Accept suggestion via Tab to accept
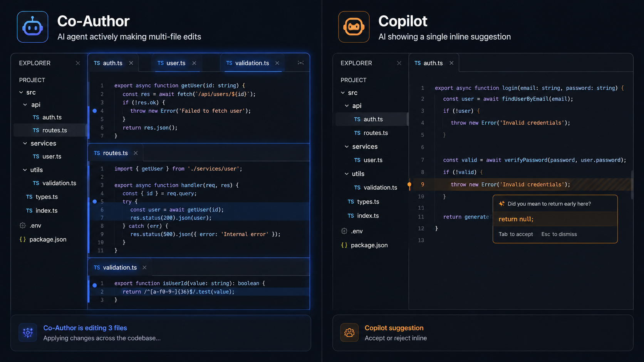This screenshot has width=644, height=362. tap(516, 234)
